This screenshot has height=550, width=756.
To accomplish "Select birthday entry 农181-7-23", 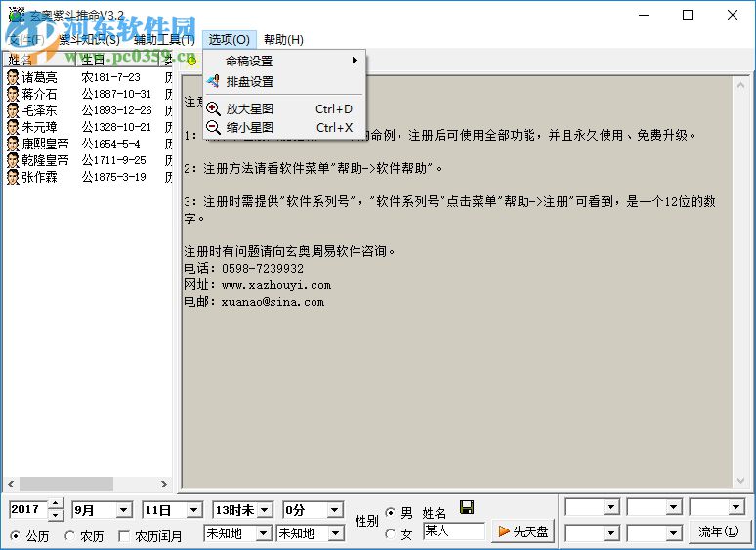I will pos(110,77).
